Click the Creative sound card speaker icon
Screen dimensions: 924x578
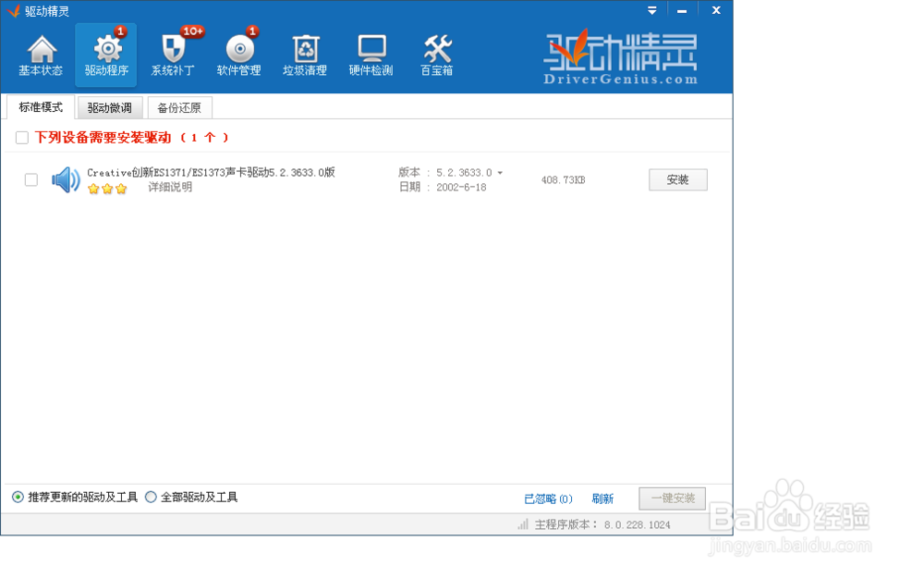pos(65,180)
